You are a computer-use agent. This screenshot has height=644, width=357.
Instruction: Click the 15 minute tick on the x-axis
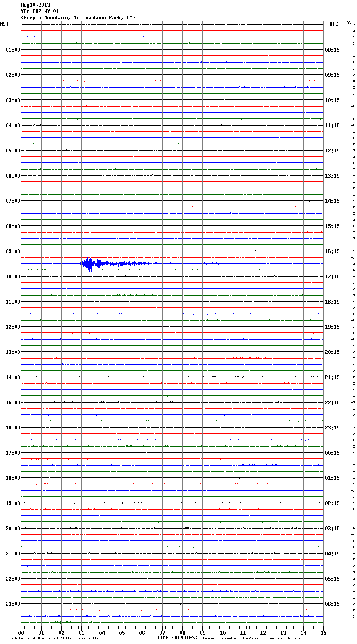coord(323,633)
